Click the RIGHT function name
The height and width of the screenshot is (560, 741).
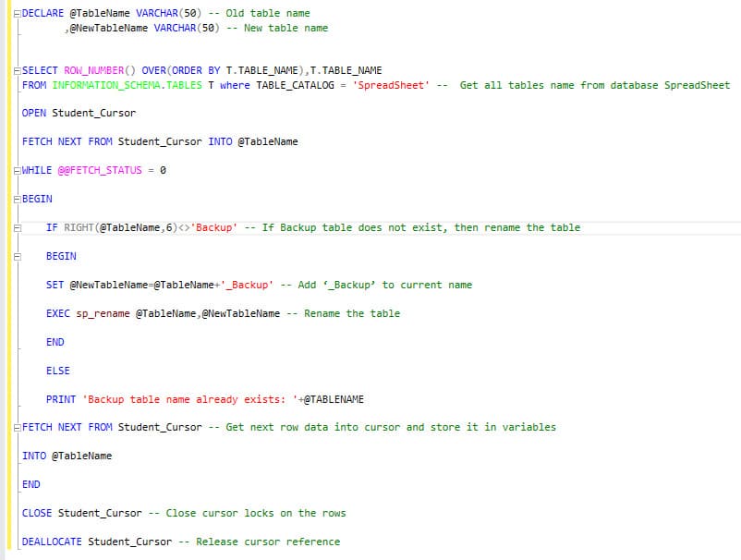[x=79, y=227]
